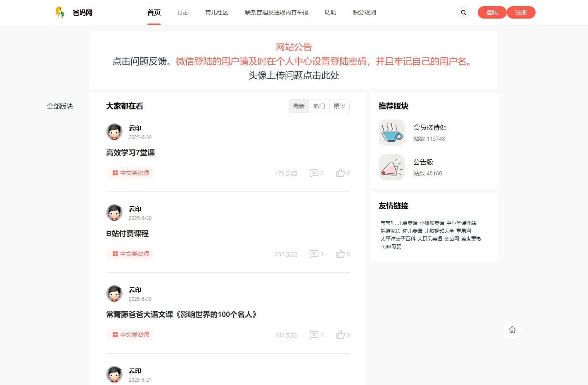Click 176 浏览 view count
Screen dimensions: 588x385
pyautogui.click(x=286, y=173)
